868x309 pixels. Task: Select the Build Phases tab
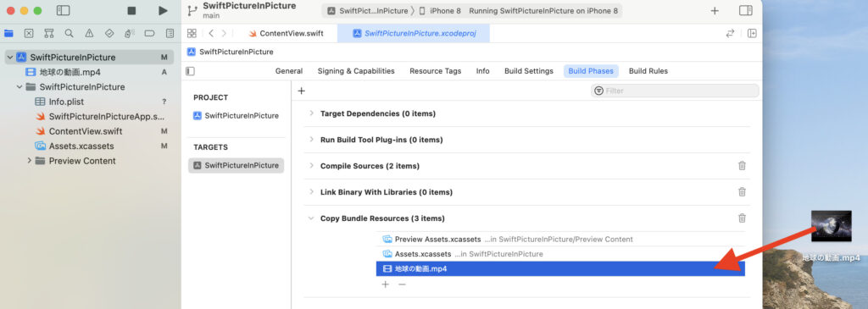(591, 71)
